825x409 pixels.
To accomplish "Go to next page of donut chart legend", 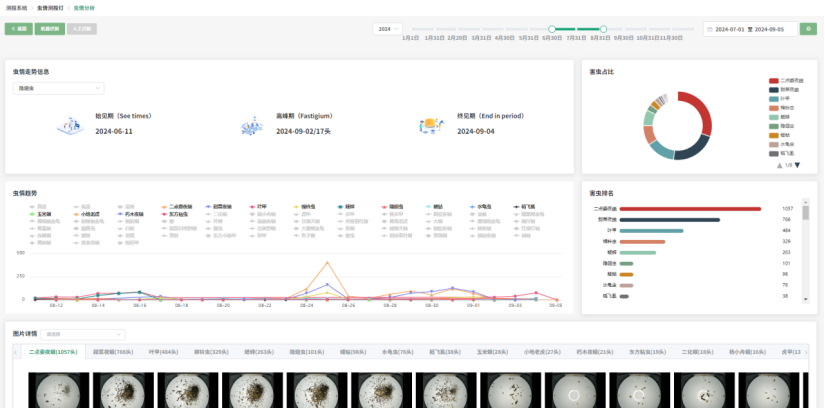I will click(x=797, y=165).
